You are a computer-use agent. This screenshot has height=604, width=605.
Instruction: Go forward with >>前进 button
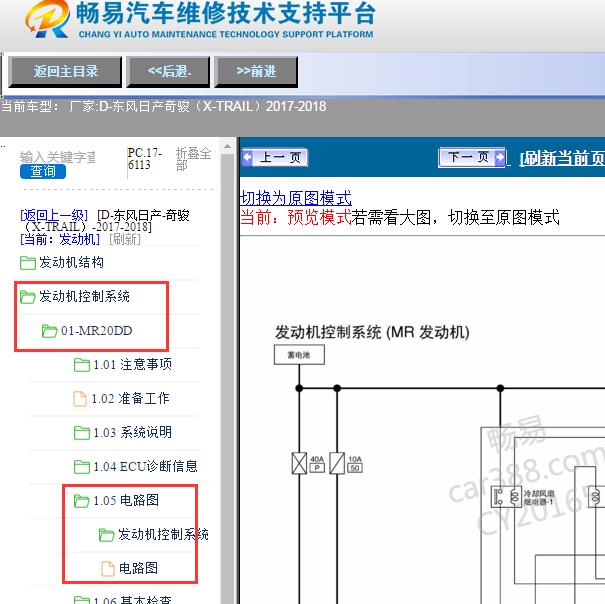point(256,71)
